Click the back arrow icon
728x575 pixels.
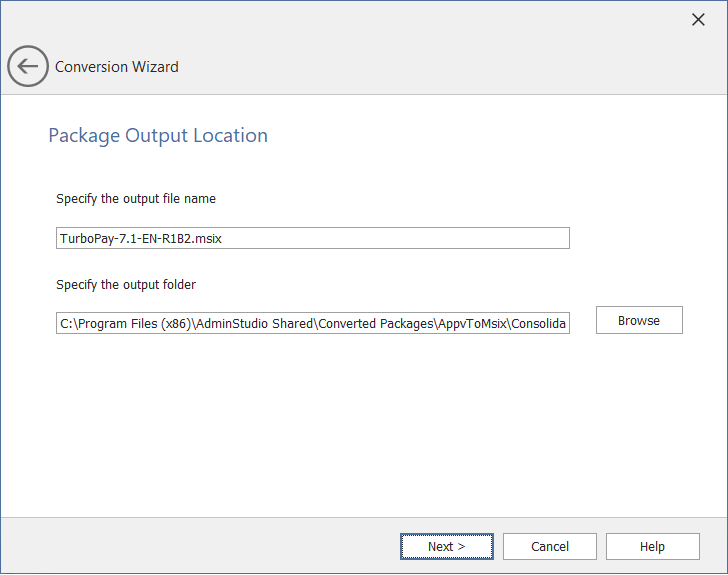pos(27,67)
